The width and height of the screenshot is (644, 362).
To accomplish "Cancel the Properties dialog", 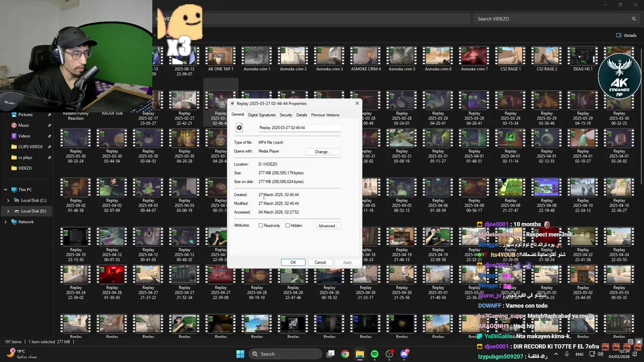I will coord(320,262).
